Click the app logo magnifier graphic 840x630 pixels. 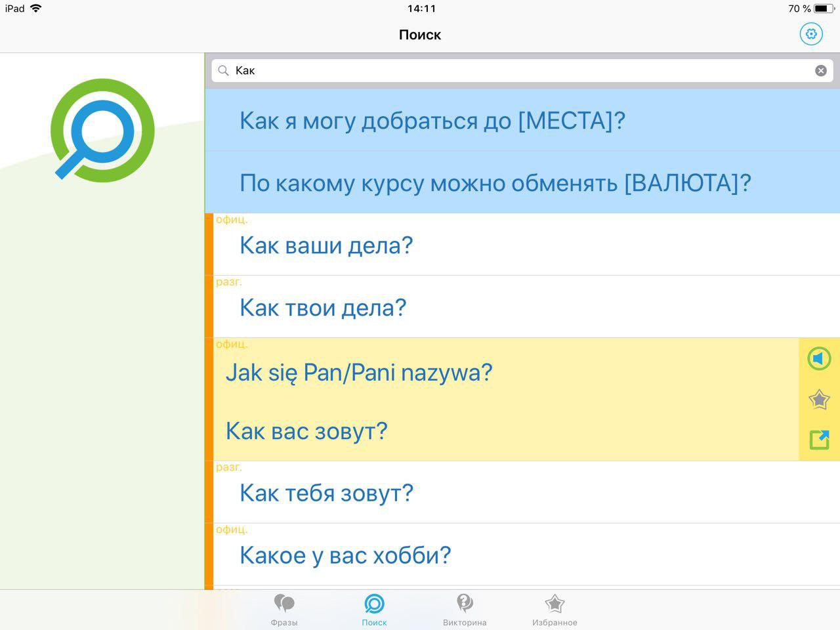102,131
